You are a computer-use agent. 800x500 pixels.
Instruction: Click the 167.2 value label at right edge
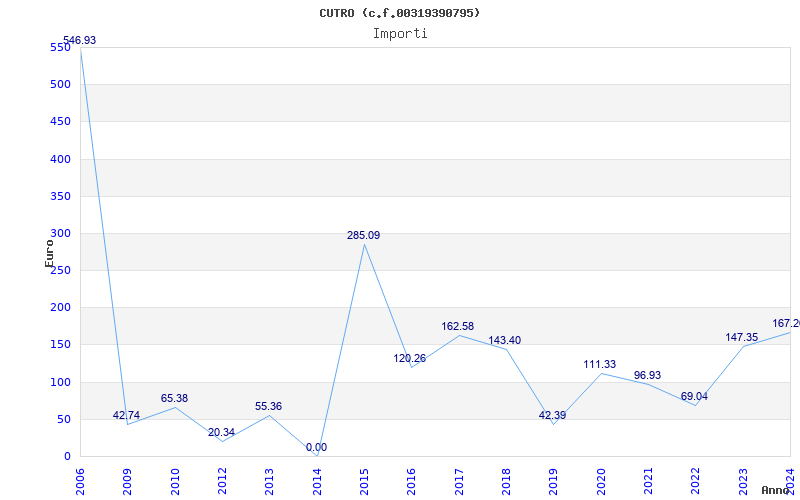(x=786, y=323)
